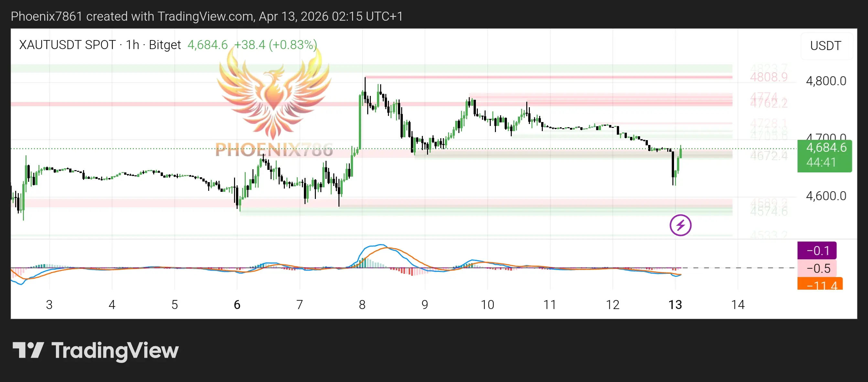Click date 6 on the time axis
The width and height of the screenshot is (868, 382).
click(237, 305)
